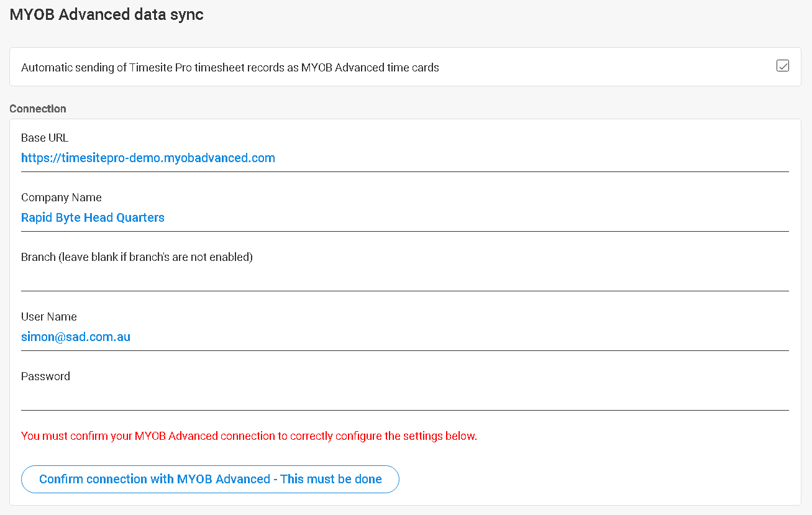Click the 'Connection' section label
Screen dimensions: 812x515
[x=38, y=109]
